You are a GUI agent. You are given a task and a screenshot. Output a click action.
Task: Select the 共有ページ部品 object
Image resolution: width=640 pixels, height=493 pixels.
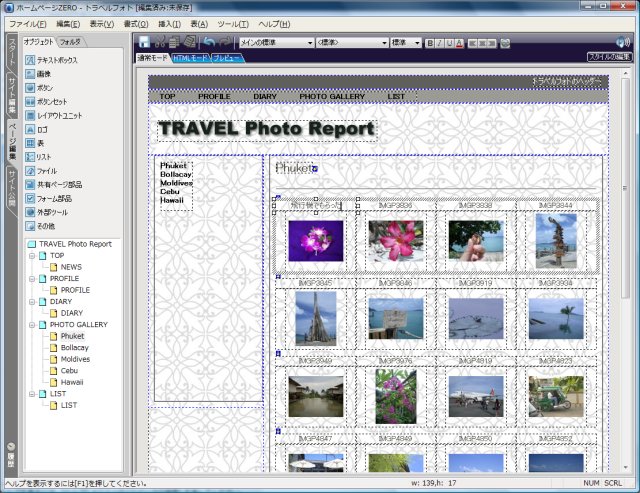tap(53, 185)
